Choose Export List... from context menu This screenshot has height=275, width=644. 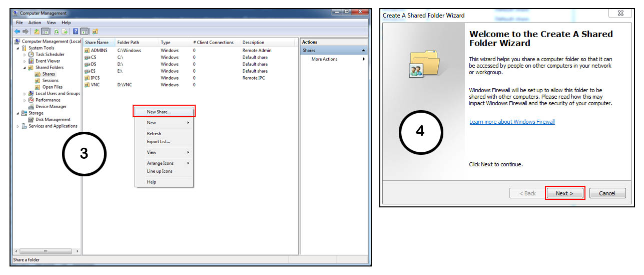point(164,141)
